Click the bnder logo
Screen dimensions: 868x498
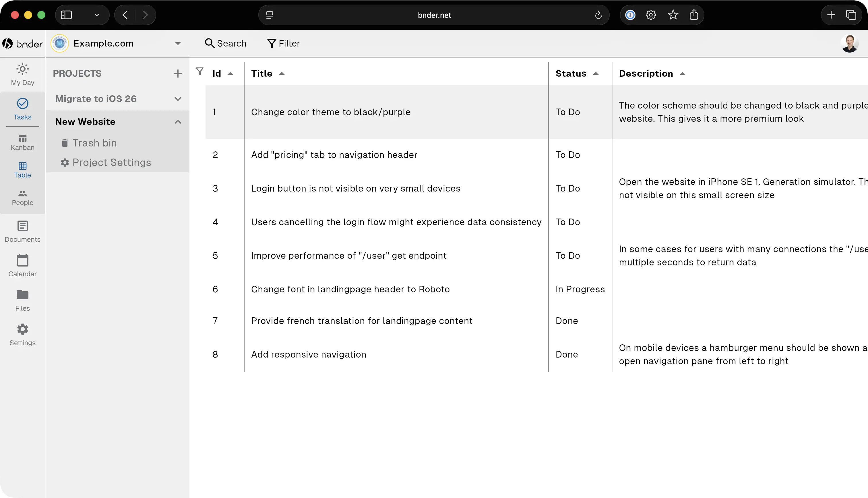23,43
